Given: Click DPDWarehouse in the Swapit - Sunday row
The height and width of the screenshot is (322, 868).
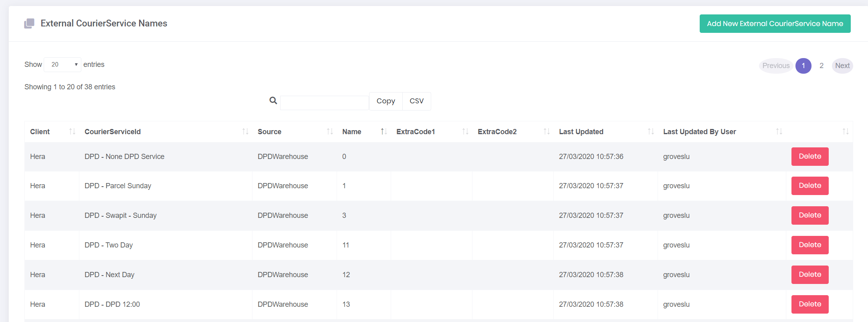Looking at the screenshot, I should pyautogui.click(x=283, y=215).
